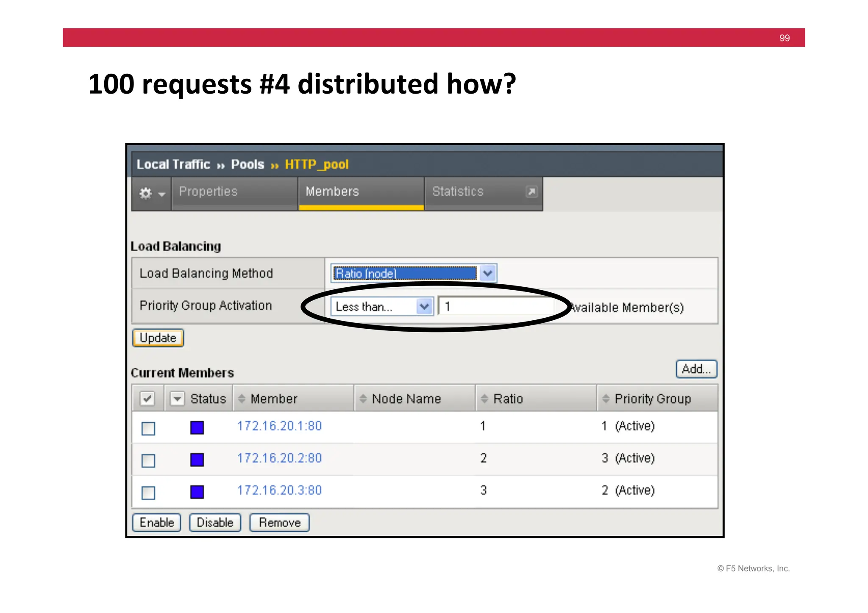Click the 'Priority Group Activation' label

(x=206, y=305)
